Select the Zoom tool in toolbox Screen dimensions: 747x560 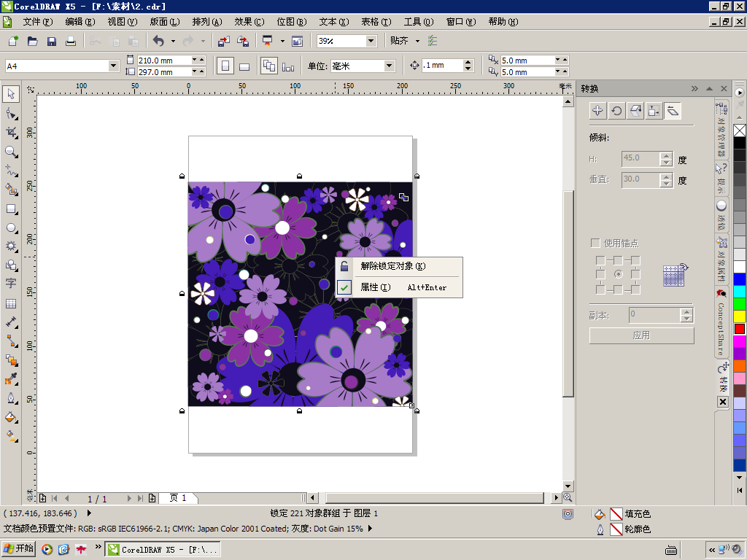click(11, 152)
